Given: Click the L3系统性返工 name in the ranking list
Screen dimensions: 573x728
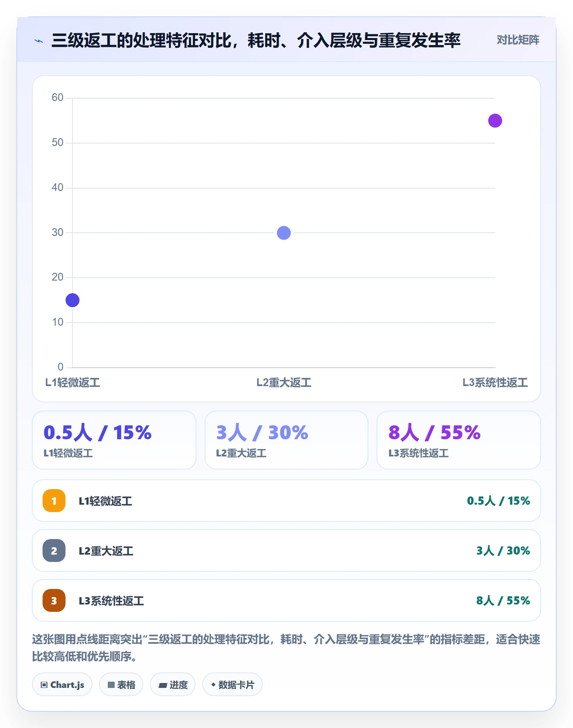Looking at the screenshot, I should (111, 601).
